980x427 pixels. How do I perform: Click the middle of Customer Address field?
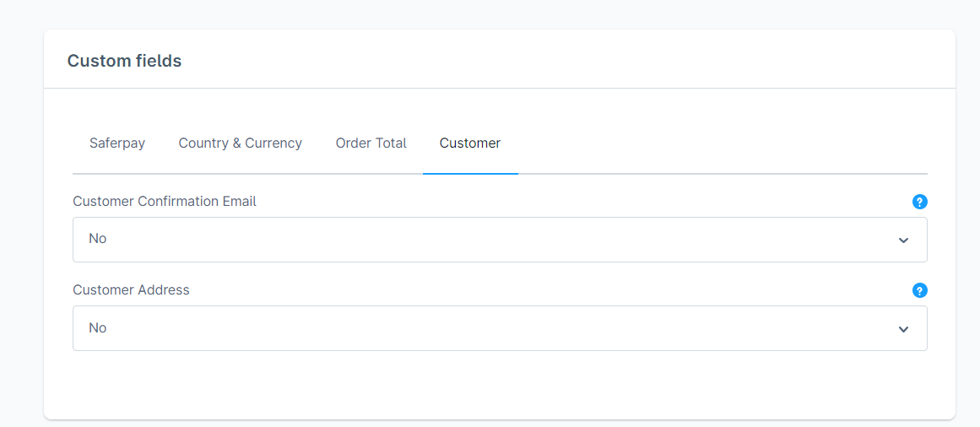[500, 328]
